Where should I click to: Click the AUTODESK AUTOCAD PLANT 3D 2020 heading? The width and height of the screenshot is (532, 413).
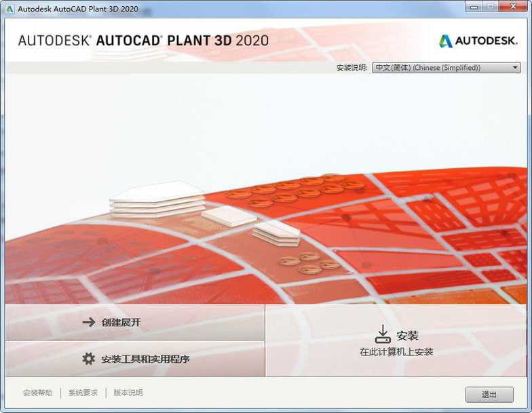coord(143,41)
